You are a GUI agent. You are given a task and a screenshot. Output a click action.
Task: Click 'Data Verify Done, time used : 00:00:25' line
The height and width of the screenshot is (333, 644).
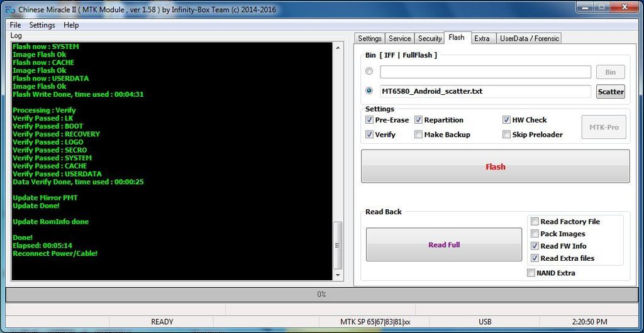click(x=78, y=182)
